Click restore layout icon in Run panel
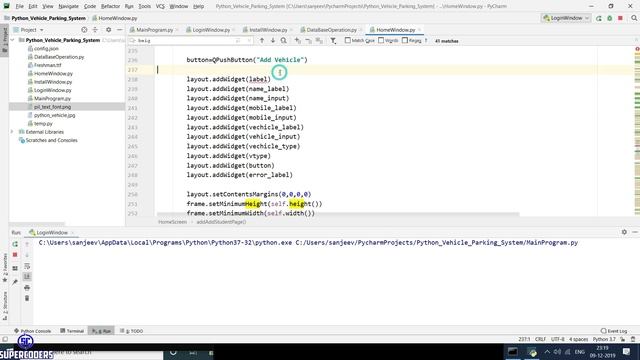Viewport: 640px width, 360px height. [x=15, y=268]
